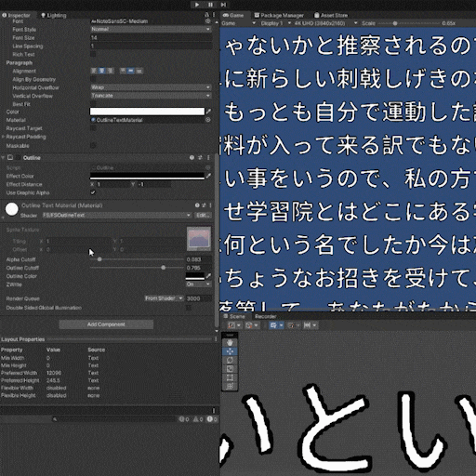Switch to the Lighting tab
The image size is (476, 476).
point(54,15)
